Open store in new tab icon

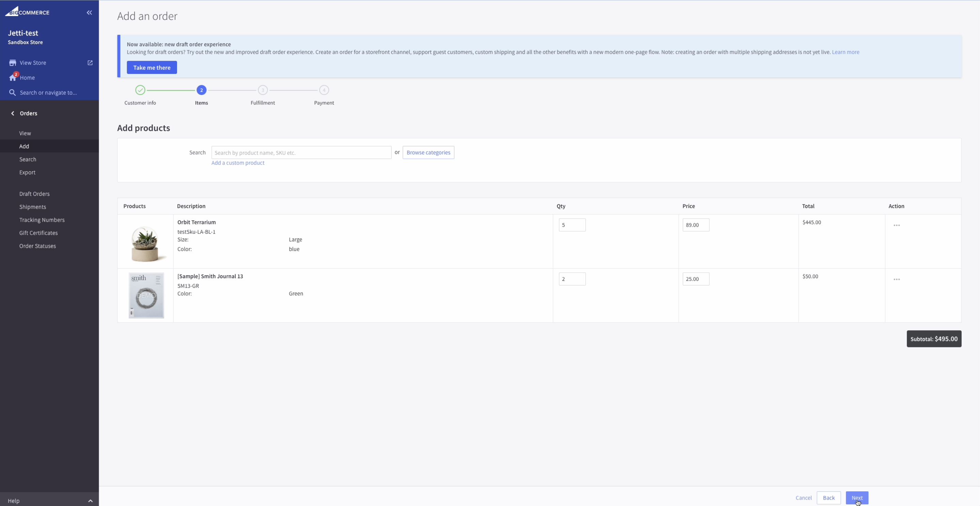(x=90, y=63)
